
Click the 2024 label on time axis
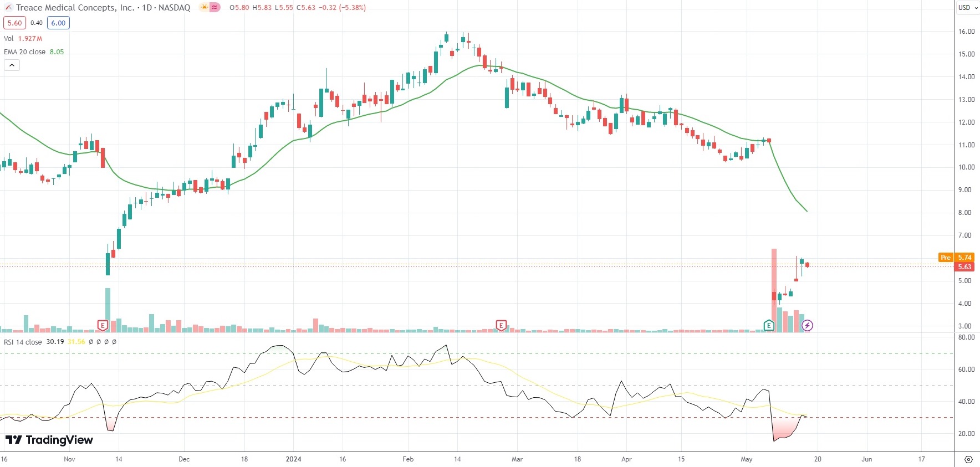click(x=293, y=459)
